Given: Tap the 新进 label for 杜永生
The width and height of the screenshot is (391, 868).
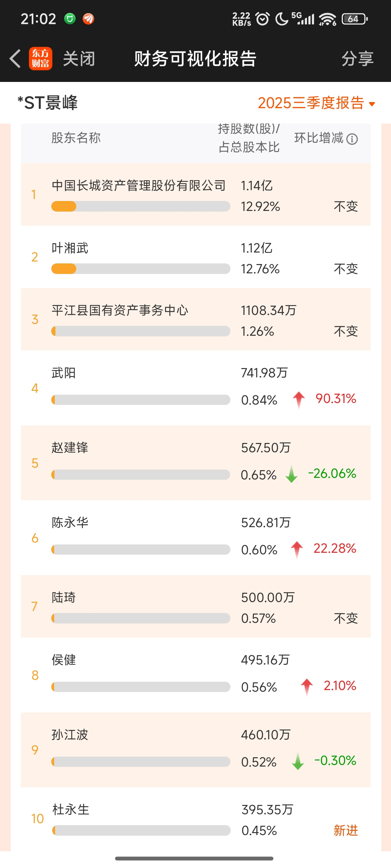Looking at the screenshot, I should [345, 830].
